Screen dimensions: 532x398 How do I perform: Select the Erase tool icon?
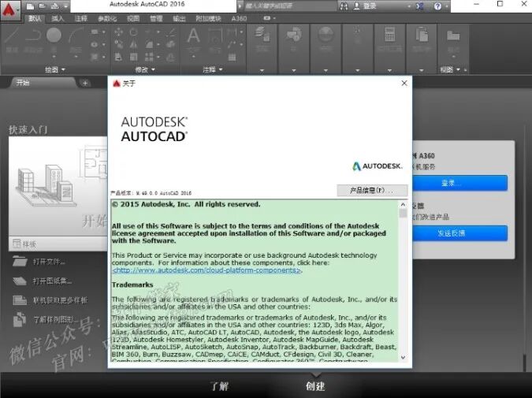pyautogui.click(x=171, y=32)
